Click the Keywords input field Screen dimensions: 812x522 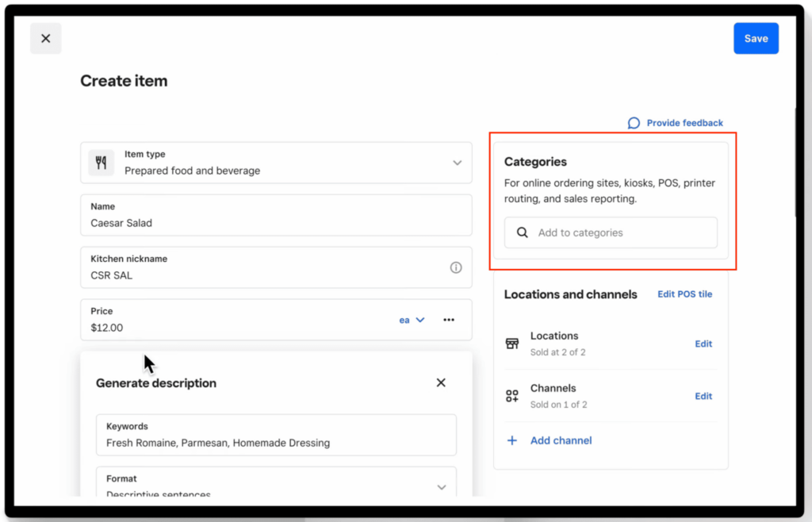pyautogui.click(x=275, y=443)
